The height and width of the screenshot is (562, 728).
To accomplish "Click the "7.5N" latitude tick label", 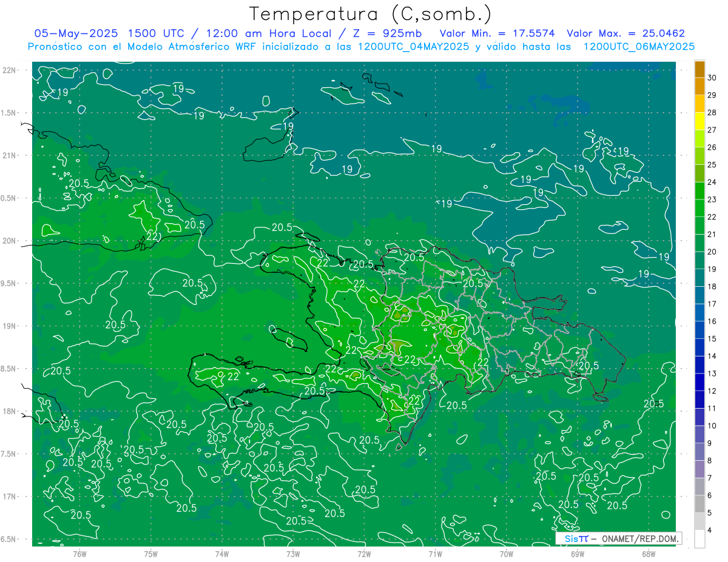I will click(x=9, y=454).
